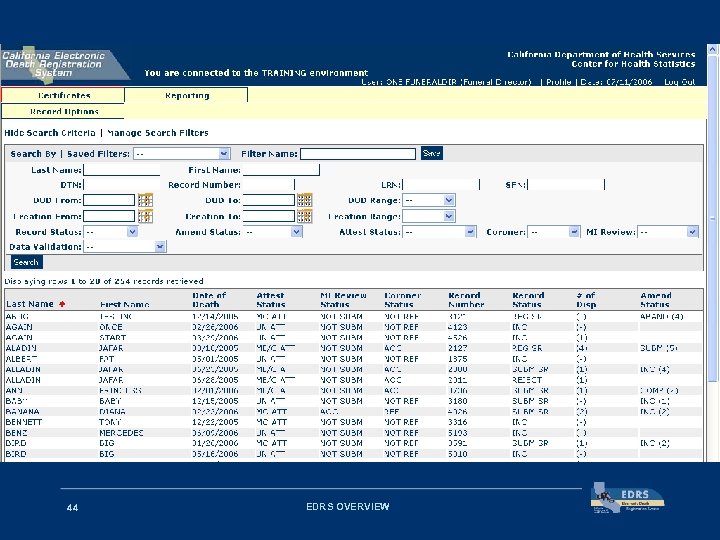Click into the DOD From date field
The image size is (720, 540).
coord(109,200)
